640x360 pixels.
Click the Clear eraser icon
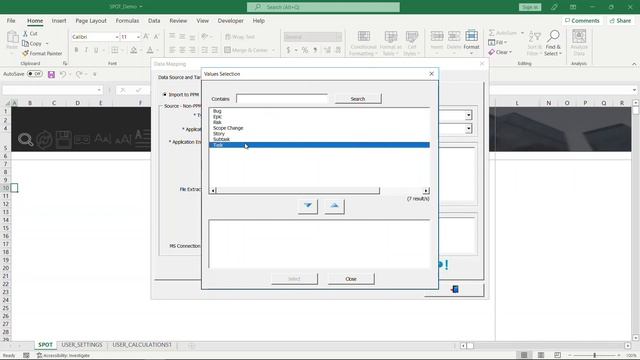(x=491, y=52)
